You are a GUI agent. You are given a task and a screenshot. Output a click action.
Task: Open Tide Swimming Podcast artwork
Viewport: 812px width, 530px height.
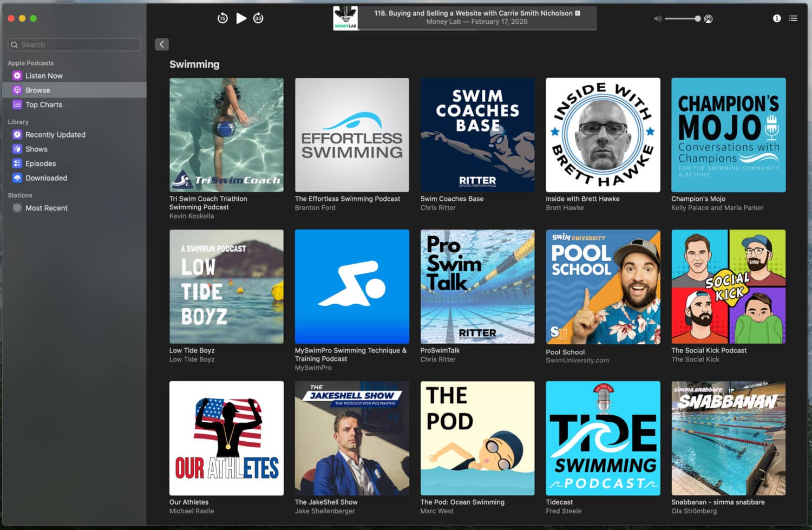603,438
